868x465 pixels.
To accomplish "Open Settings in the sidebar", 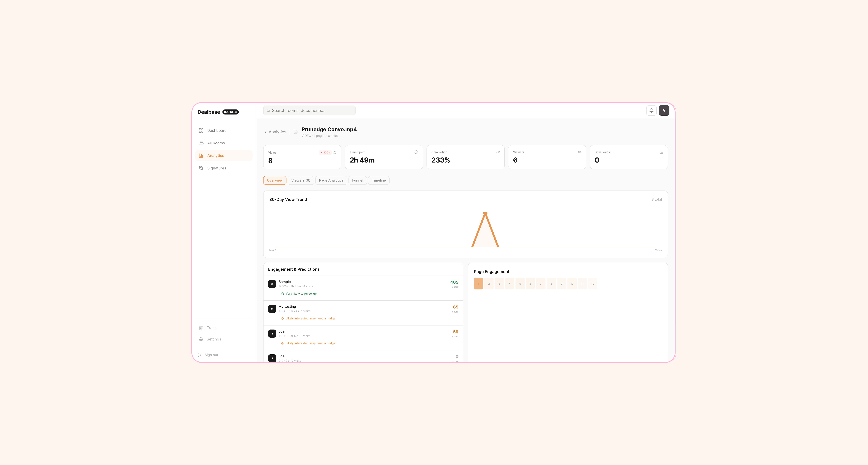I will point(223,339).
